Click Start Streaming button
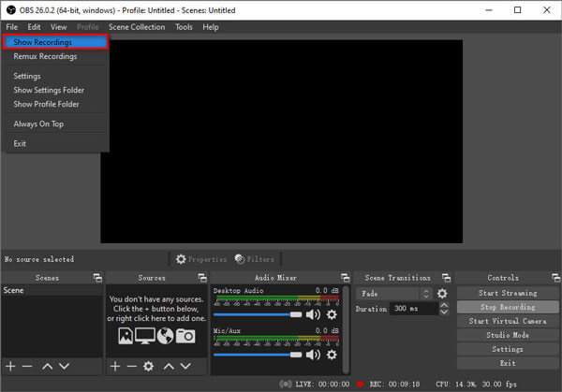562x392 pixels. (508, 293)
